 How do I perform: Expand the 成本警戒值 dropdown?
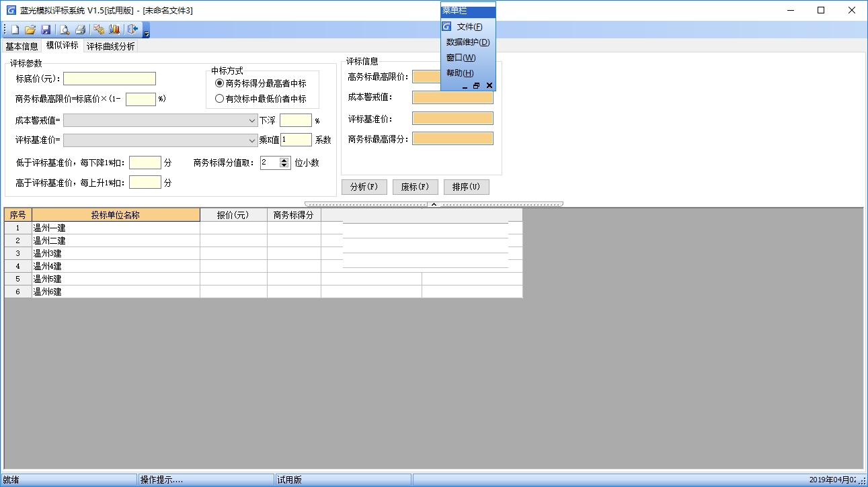pos(251,121)
